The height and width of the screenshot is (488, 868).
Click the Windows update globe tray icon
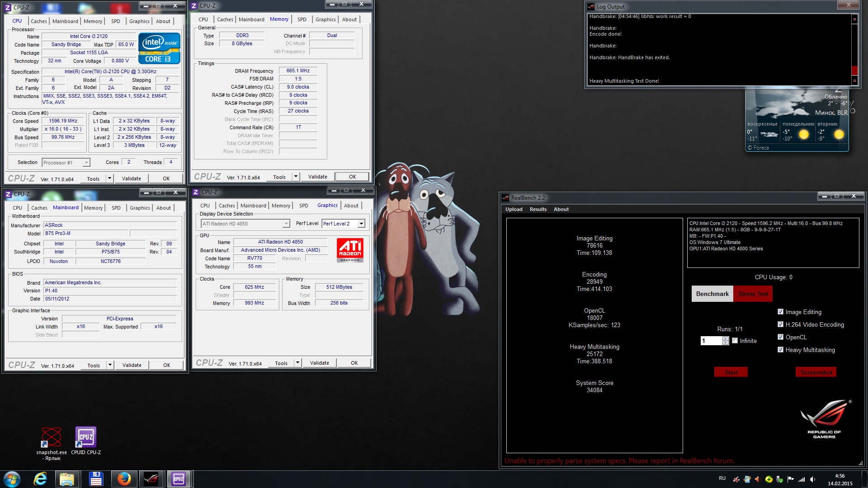[747, 479]
